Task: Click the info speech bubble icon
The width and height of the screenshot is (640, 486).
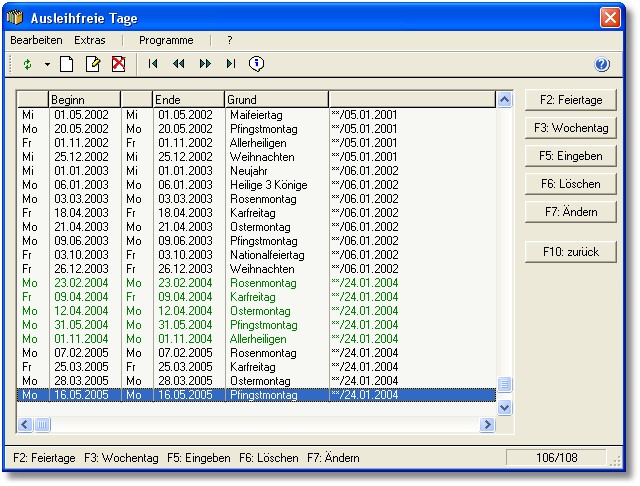Action: (x=257, y=64)
